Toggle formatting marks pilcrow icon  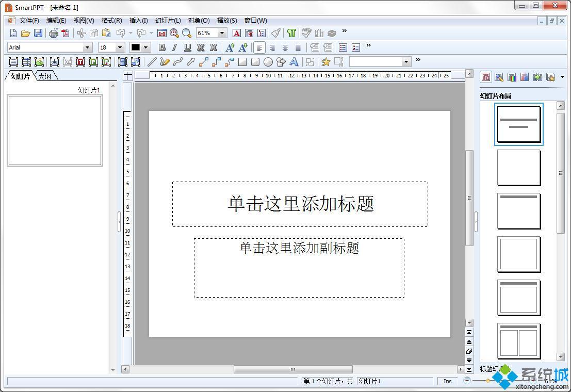tap(291, 33)
